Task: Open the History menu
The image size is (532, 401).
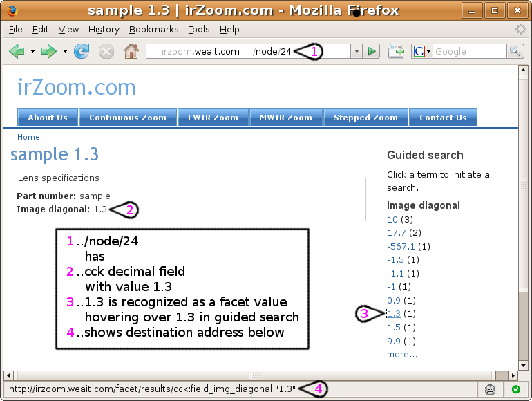Action: [104, 30]
